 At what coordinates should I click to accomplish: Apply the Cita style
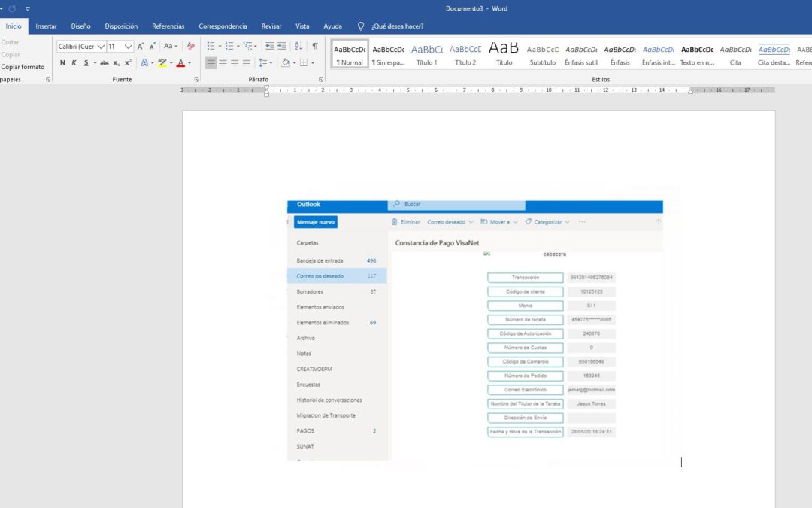(736, 54)
